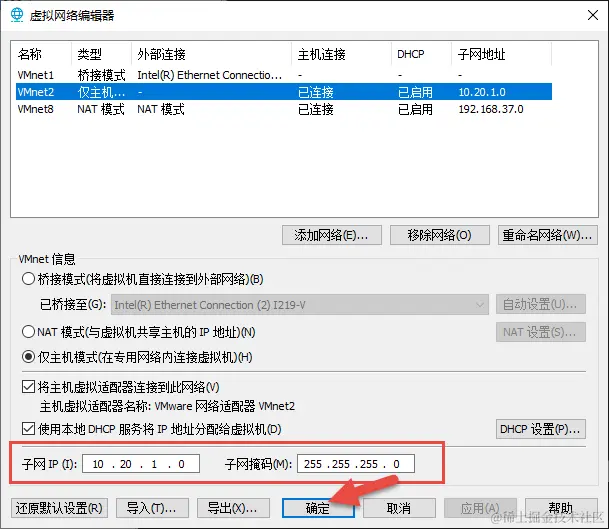This screenshot has height=529, width=609.
Task: Click the Virtual Network Editor globe icon
Action: pos(17,15)
